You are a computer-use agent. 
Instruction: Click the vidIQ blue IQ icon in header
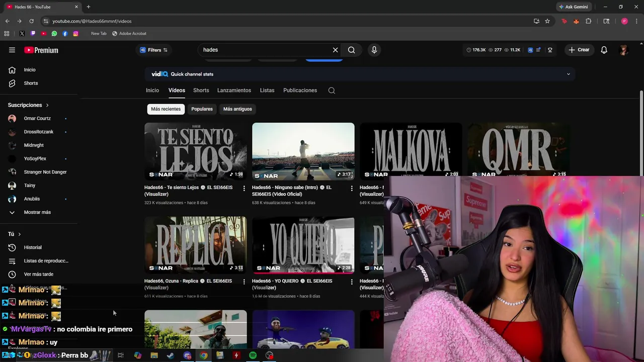[x=530, y=50]
